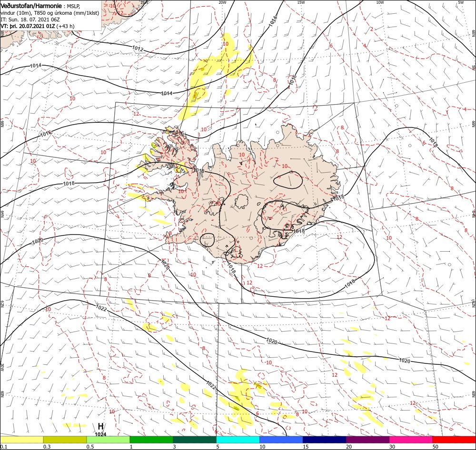Click the H high-pressure marker
Screen dimensions: 476x450
pos(100,427)
